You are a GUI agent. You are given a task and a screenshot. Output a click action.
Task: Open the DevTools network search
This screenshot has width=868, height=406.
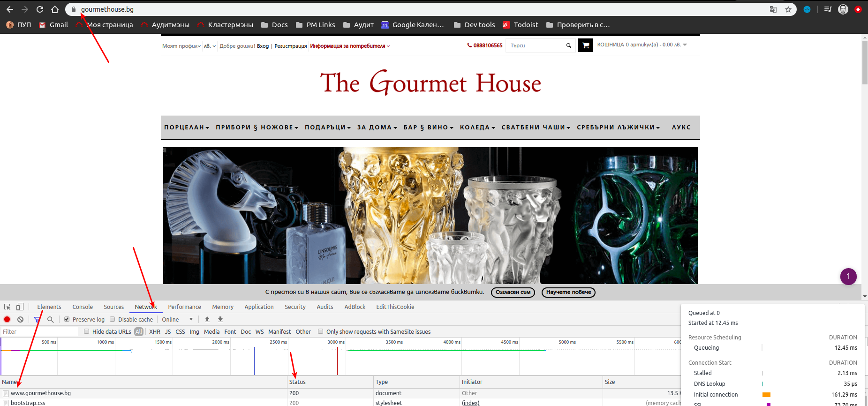tap(51, 319)
